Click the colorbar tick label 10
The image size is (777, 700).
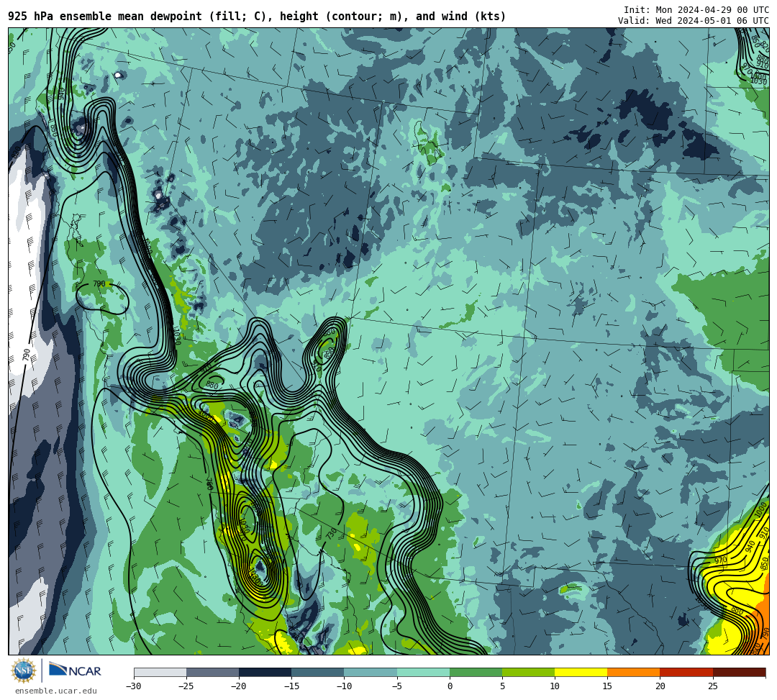(555, 686)
